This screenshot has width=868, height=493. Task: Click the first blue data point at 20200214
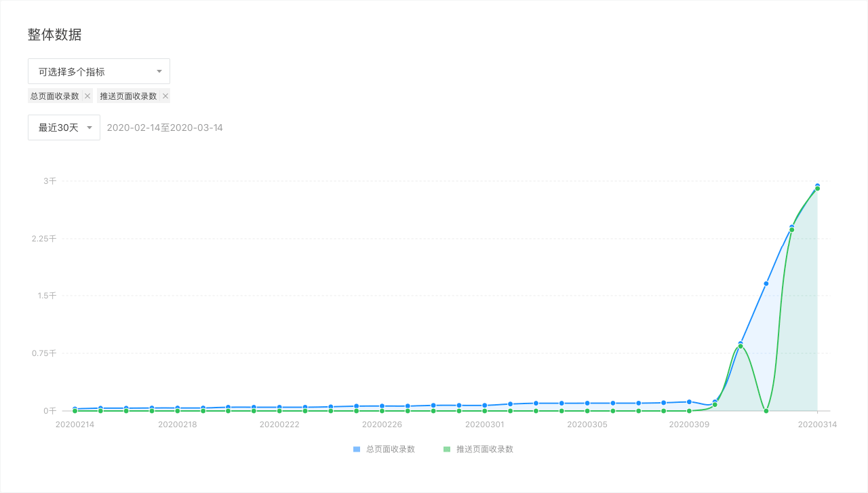point(75,409)
